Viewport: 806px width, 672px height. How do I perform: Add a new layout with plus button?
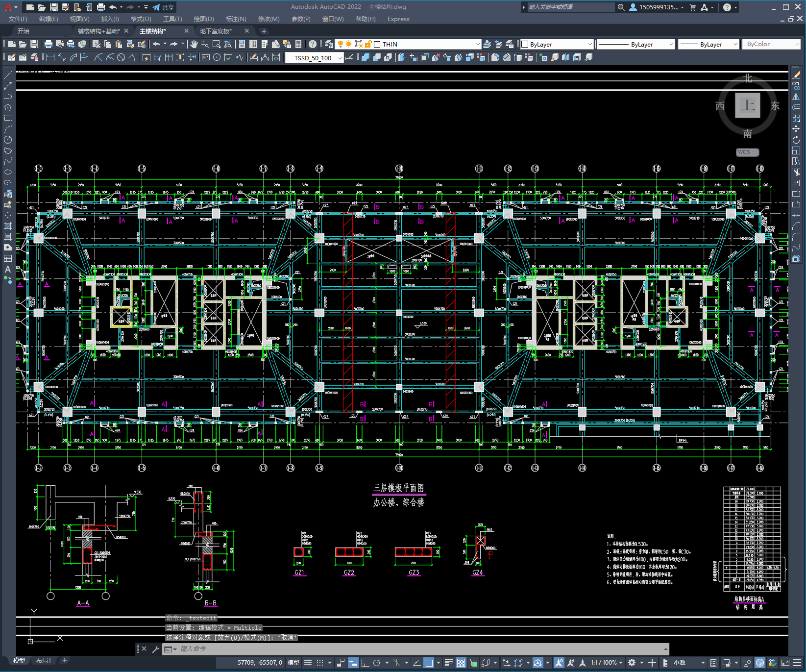coord(64,660)
